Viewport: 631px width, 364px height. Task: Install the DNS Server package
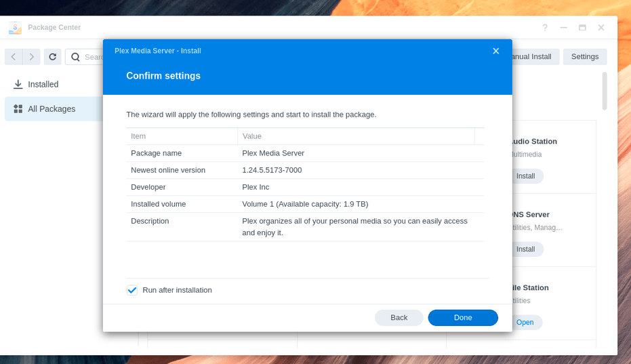coord(527,249)
